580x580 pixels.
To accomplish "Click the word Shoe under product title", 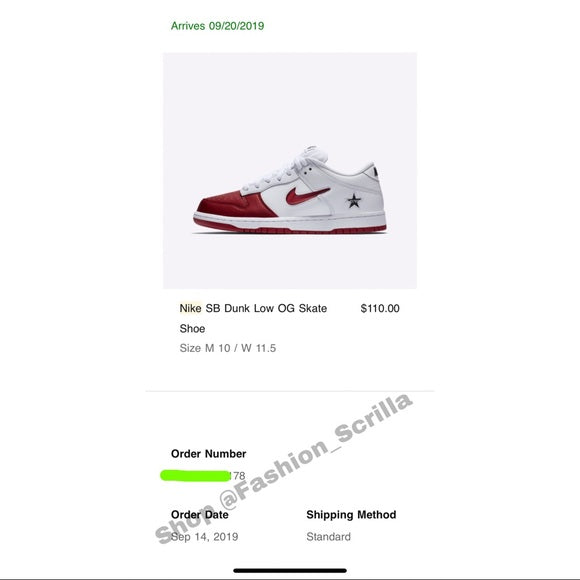I will [x=192, y=328].
